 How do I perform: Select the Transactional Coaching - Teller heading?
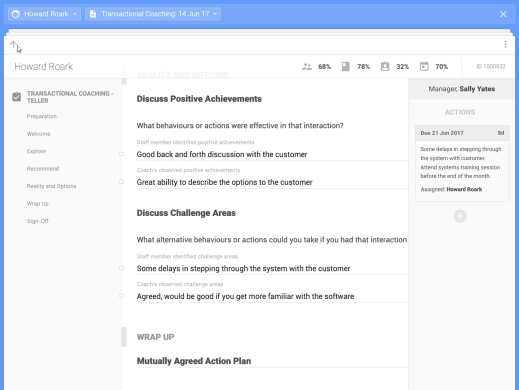click(70, 97)
